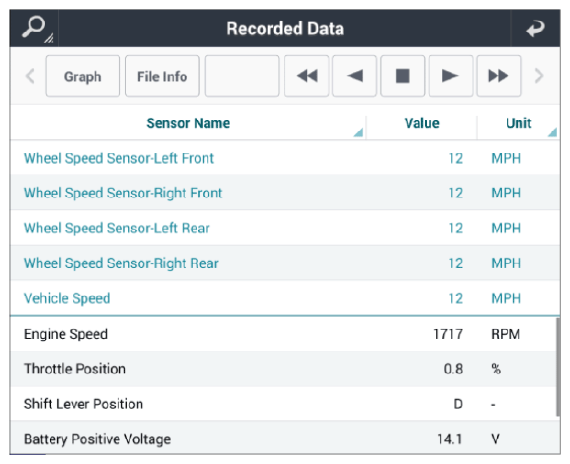Select Wheel Speed Sensor-Left Rear row

pyautogui.click(x=285, y=228)
